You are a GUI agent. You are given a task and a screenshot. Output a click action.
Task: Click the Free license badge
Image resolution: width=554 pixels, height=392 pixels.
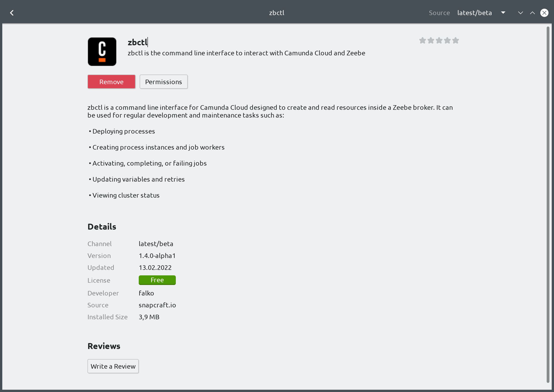click(157, 280)
